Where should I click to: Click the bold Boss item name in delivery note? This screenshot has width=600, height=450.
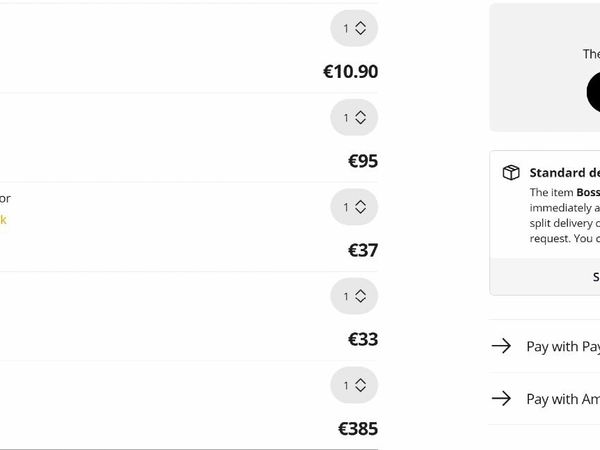(x=587, y=192)
